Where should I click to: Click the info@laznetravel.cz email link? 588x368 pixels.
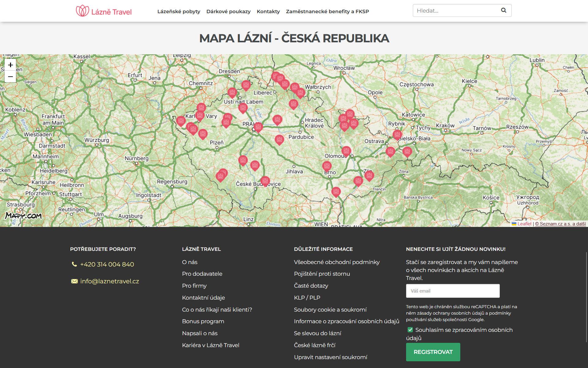tap(109, 281)
